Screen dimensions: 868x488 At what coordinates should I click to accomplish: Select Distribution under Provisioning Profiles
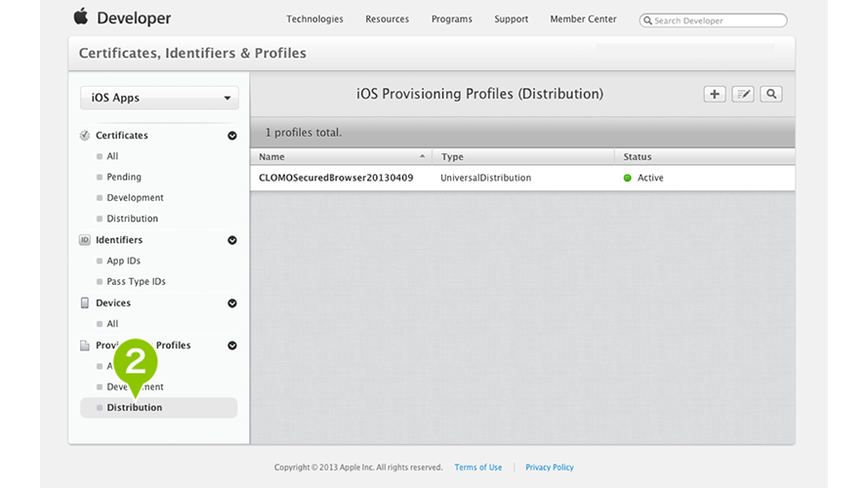tap(159, 408)
